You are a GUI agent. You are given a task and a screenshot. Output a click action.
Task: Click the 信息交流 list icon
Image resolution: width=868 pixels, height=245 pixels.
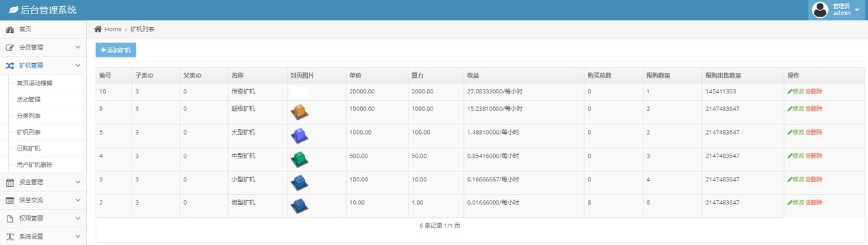click(10, 200)
